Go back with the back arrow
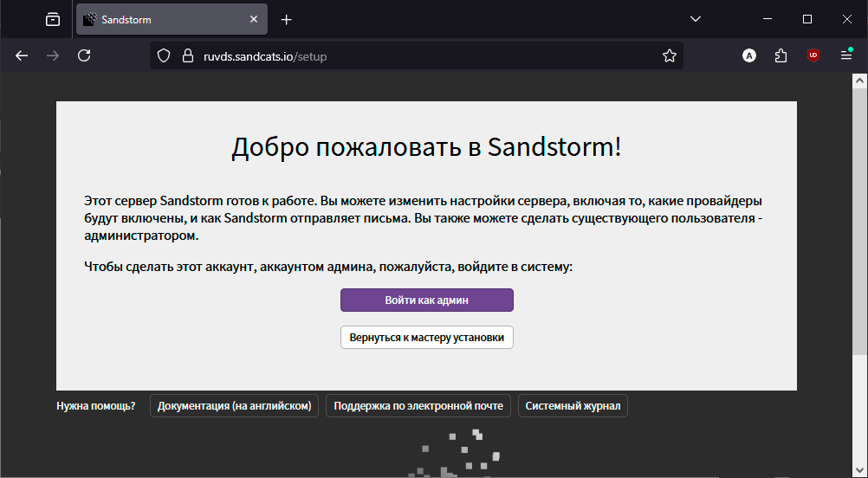Screen dimensions: 868x478 (22, 56)
